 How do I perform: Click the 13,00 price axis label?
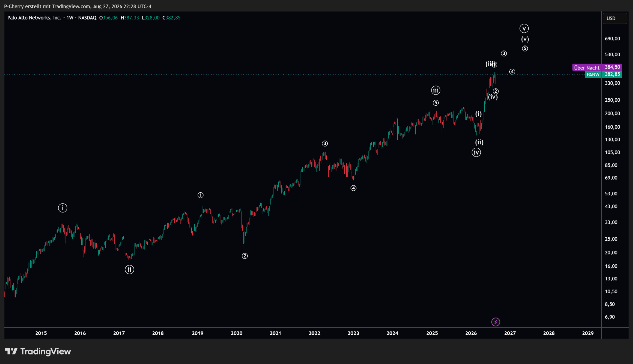click(x=611, y=279)
